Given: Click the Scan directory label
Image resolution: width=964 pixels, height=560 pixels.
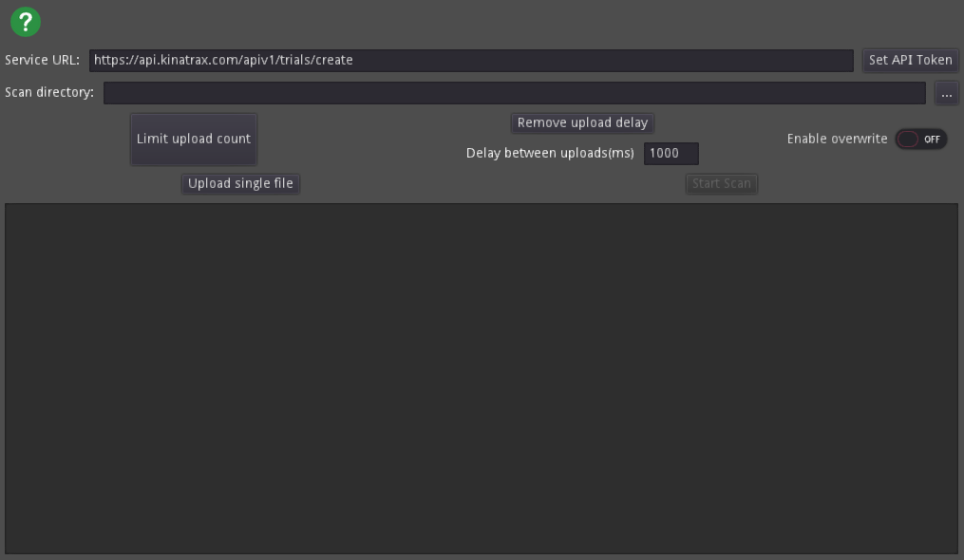Looking at the screenshot, I should (49, 93).
